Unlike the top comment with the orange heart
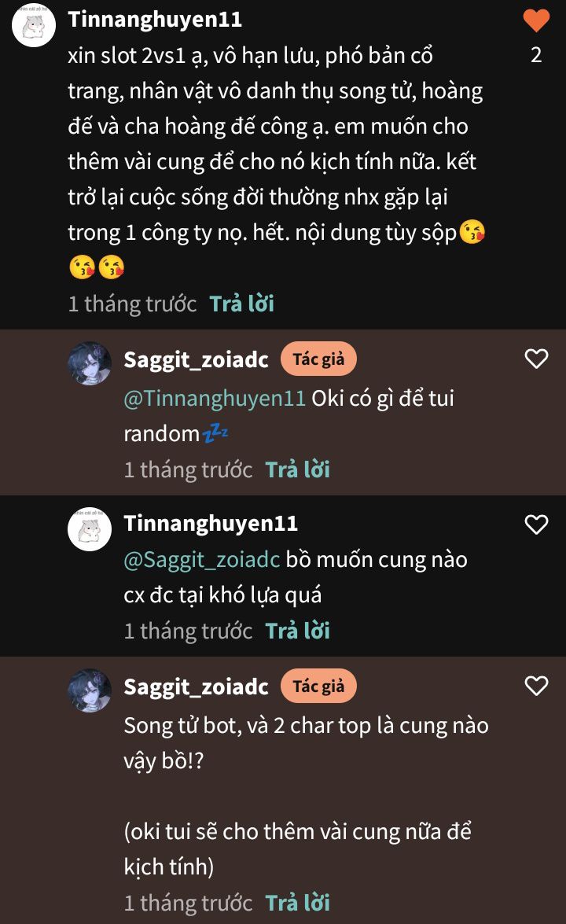The height and width of the screenshot is (924, 566). [x=536, y=21]
